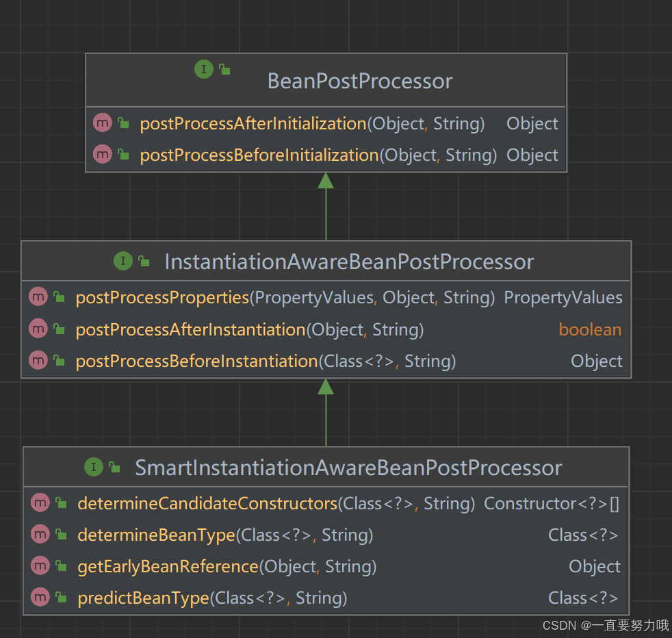Click the interface icon on SmartInstantiationAwareBeanPostProcessor
The height and width of the screenshot is (638, 672).
94,467
